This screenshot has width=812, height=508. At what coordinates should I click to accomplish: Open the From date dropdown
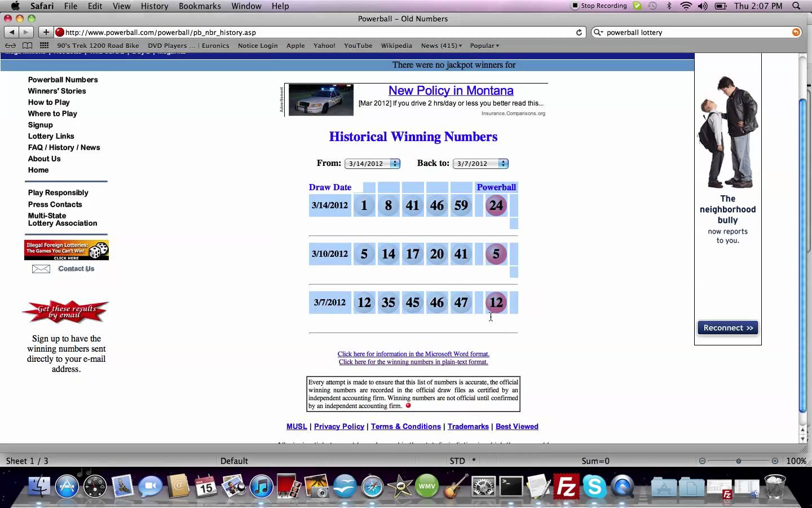point(372,164)
